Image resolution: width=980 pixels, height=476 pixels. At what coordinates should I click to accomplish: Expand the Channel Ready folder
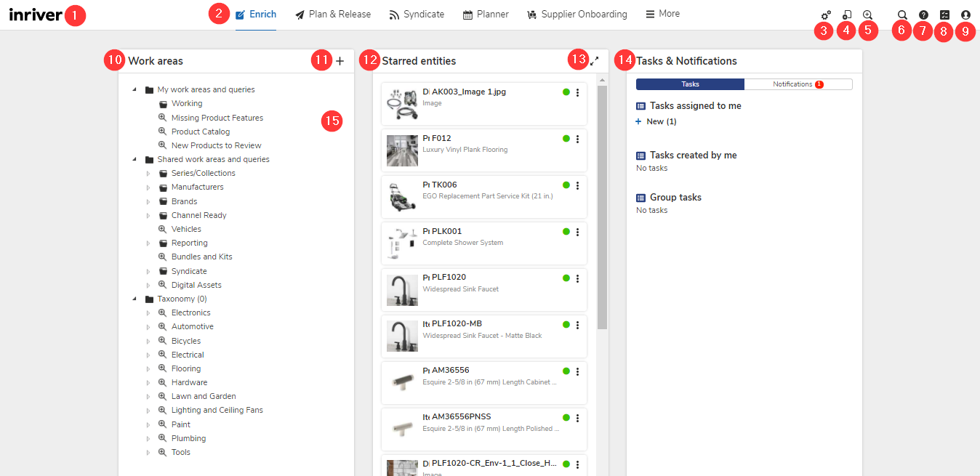(x=148, y=216)
